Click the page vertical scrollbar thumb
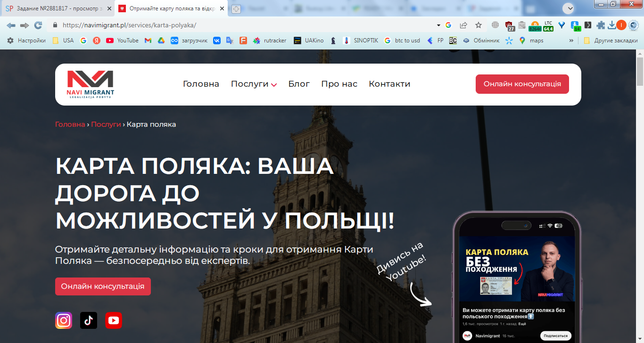 640,71
